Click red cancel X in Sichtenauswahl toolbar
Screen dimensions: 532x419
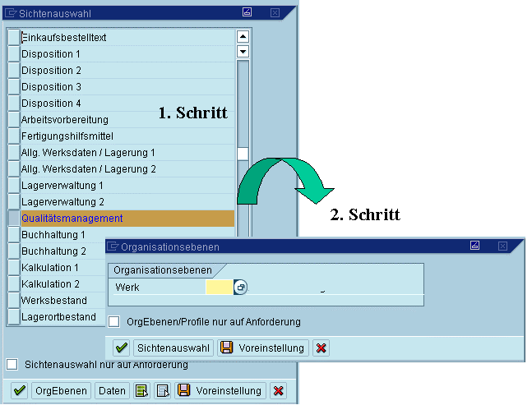[x=279, y=391]
